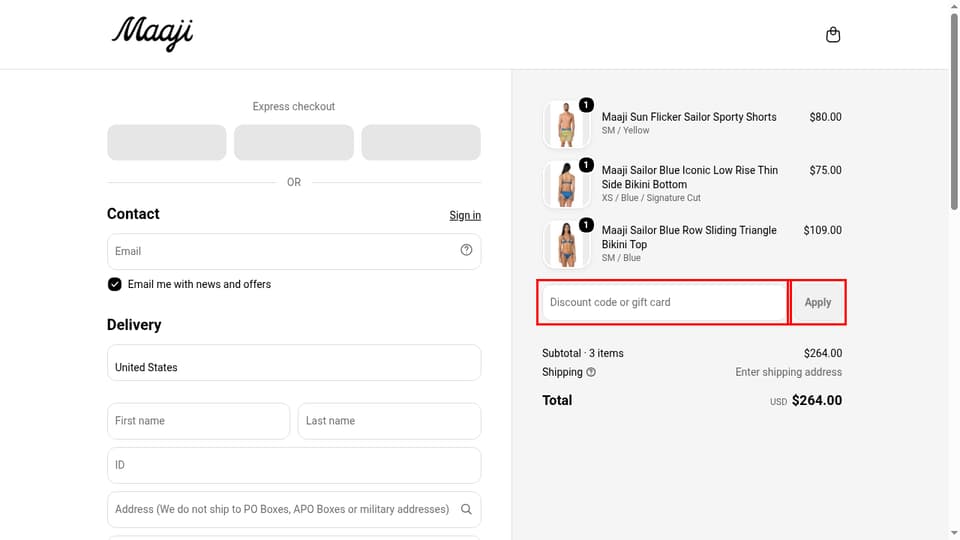Viewport: 960px width, 540px height.
Task: Open the shopping bag cart icon
Action: click(x=833, y=35)
